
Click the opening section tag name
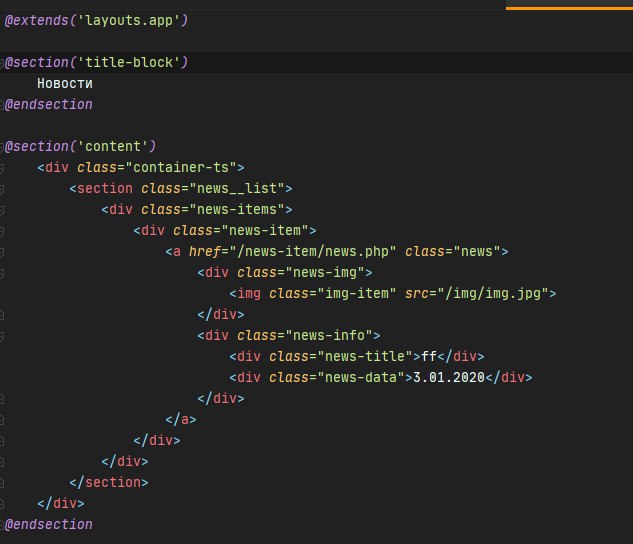pos(105,188)
